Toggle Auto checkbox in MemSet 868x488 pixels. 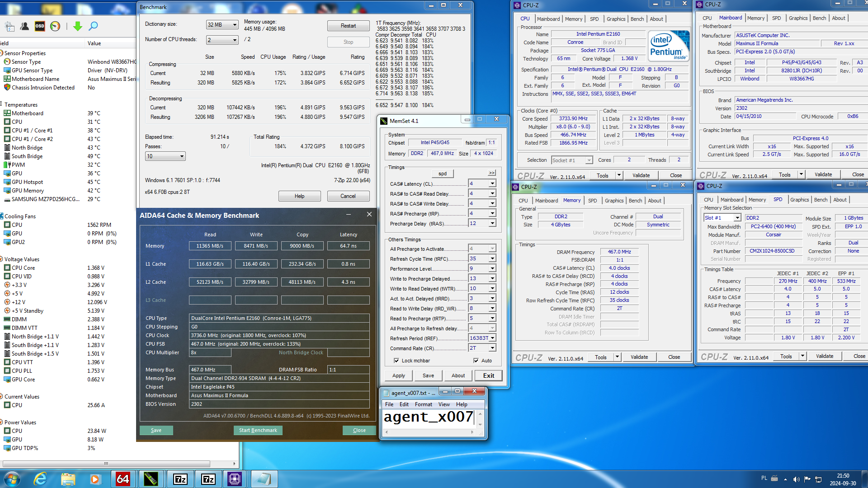pos(476,361)
